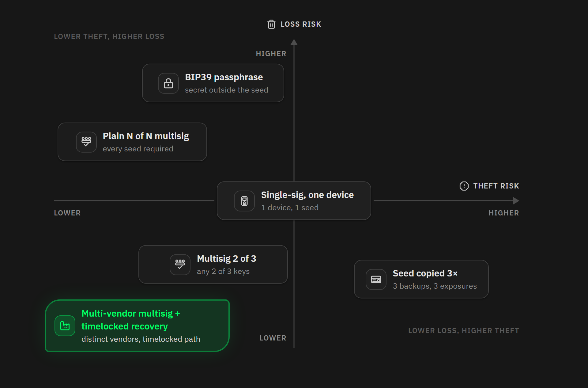Viewport: 588px width, 388px height.
Task: Click the 'secret outside the seed' subtitle
Action: (x=227, y=90)
